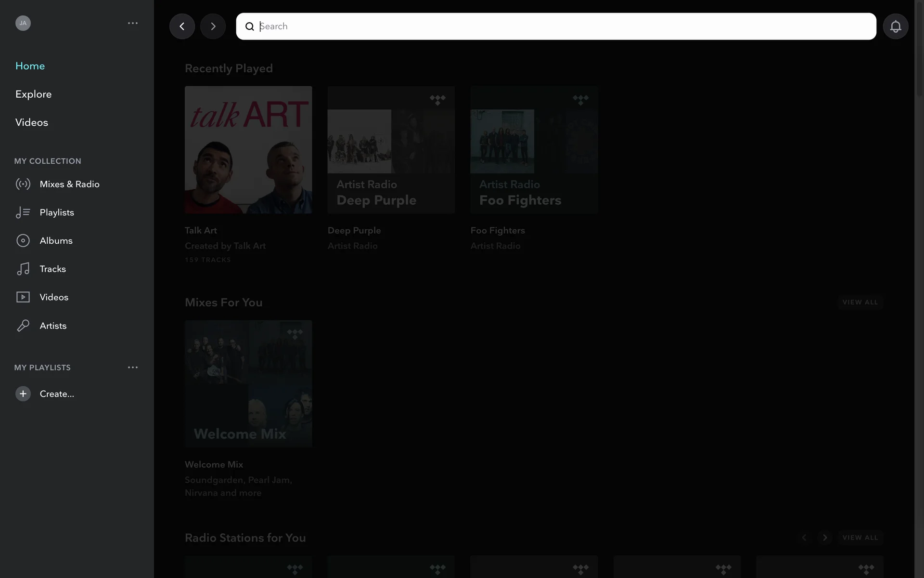Open Artists in My Collection
The height and width of the screenshot is (578, 924).
(x=53, y=326)
